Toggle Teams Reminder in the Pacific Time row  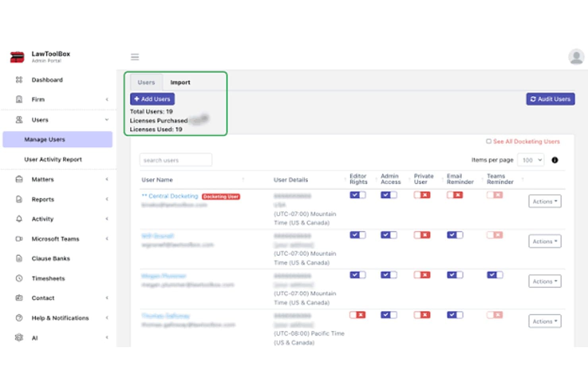495,315
